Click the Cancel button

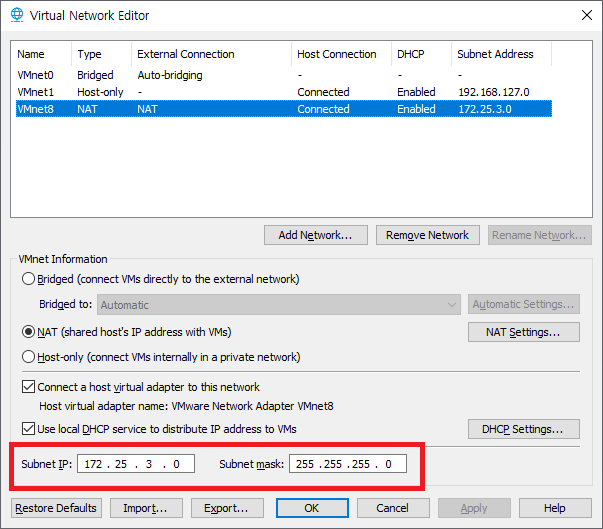pos(393,508)
